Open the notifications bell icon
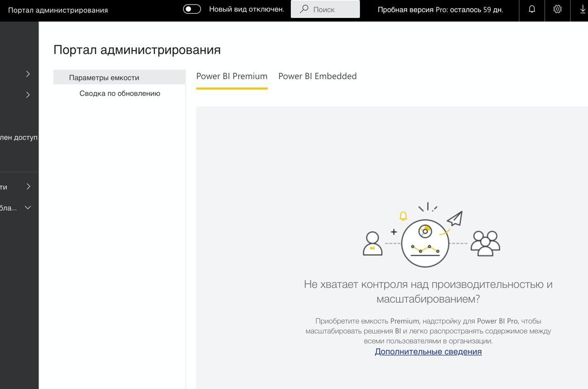 tap(532, 9)
